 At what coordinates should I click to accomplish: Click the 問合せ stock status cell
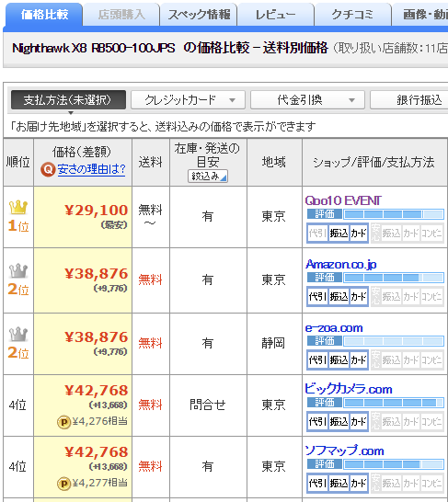(x=208, y=405)
